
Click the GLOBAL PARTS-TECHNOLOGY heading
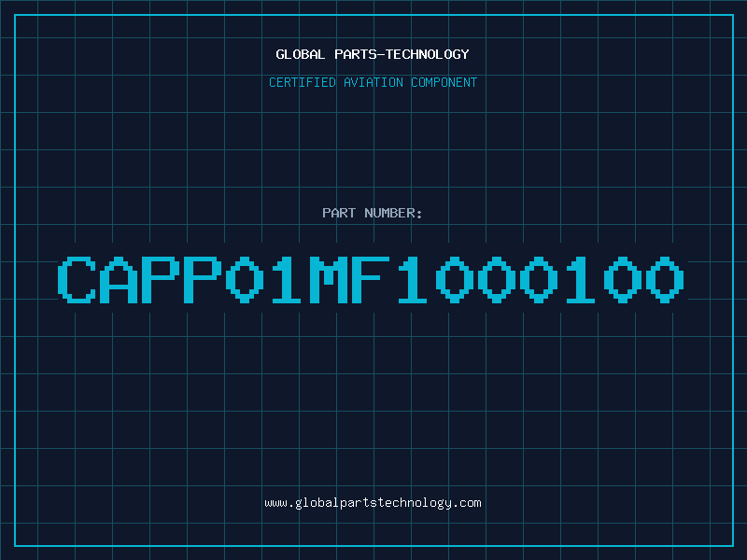click(x=373, y=54)
